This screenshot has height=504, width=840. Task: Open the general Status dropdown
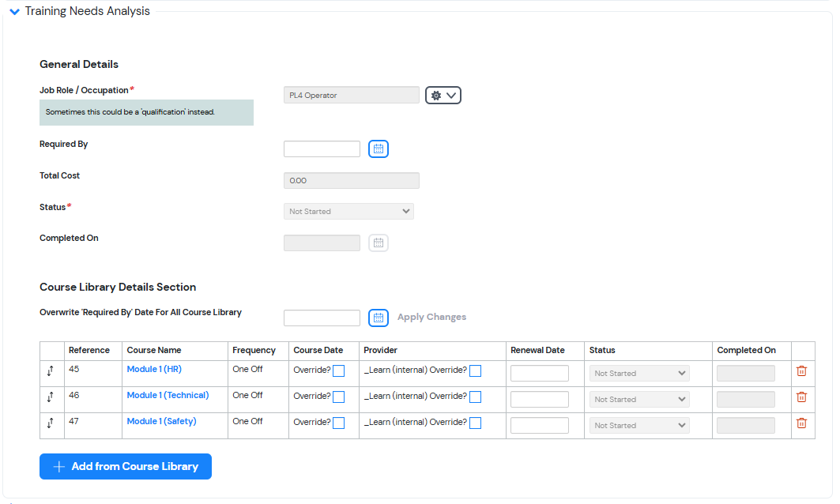click(x=348, y=212)
